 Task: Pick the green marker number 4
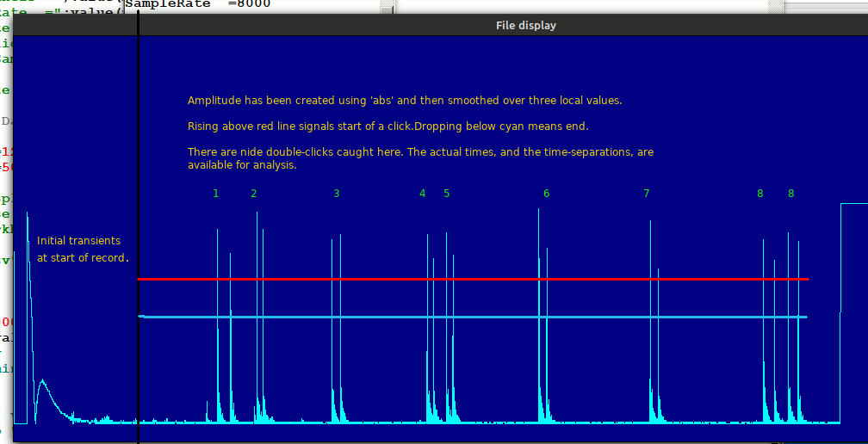click(422, 194)
